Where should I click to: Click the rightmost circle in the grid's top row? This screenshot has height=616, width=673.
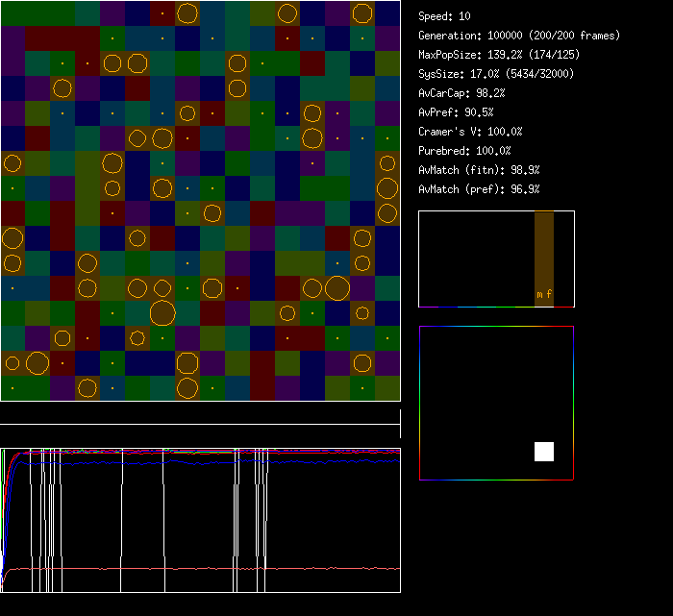point(361,13)
